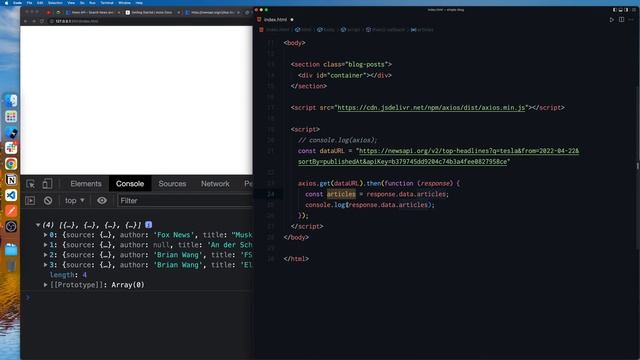640x360 pixels.
Task: Open the orange pen app in dock
Action: [x=11, y=211]
